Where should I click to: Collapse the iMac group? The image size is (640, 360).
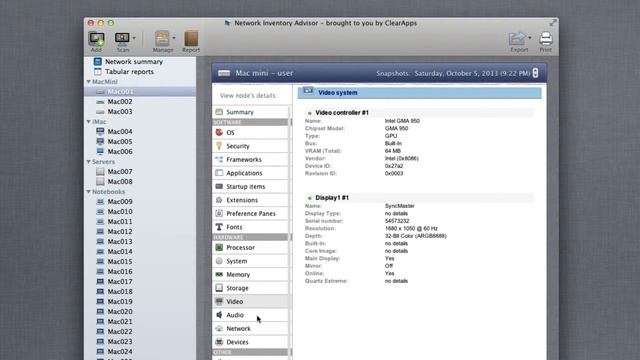(89, 122)
